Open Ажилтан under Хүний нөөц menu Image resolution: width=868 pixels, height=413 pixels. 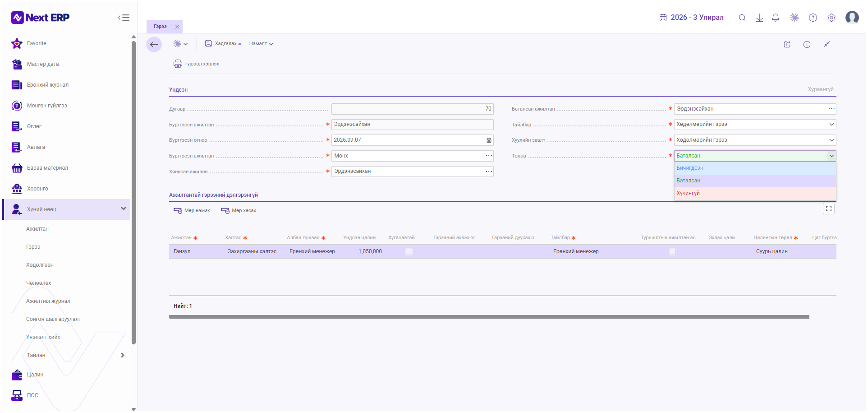tap(37, 229)
